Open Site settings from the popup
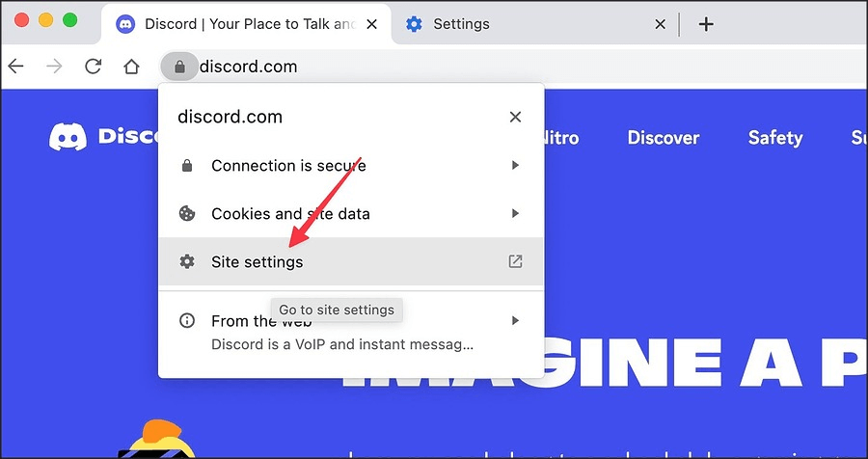This screenshot has width=868, height=459. point(351,261)
